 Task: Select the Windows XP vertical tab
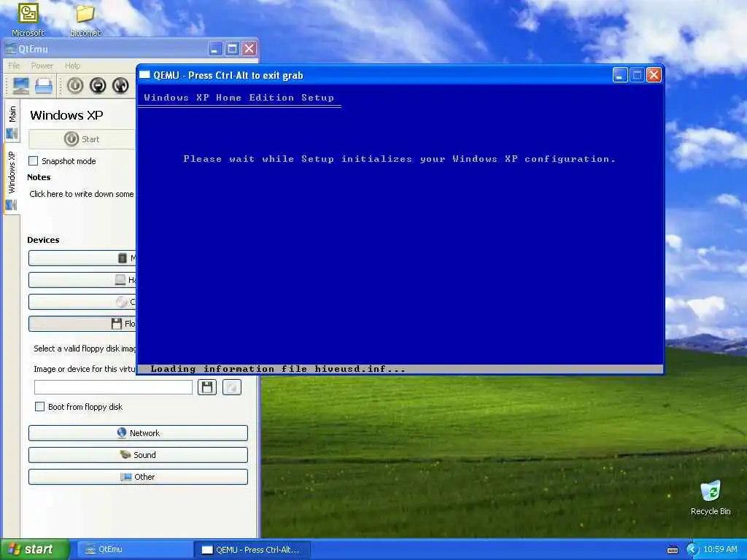(x=12, y=180)
